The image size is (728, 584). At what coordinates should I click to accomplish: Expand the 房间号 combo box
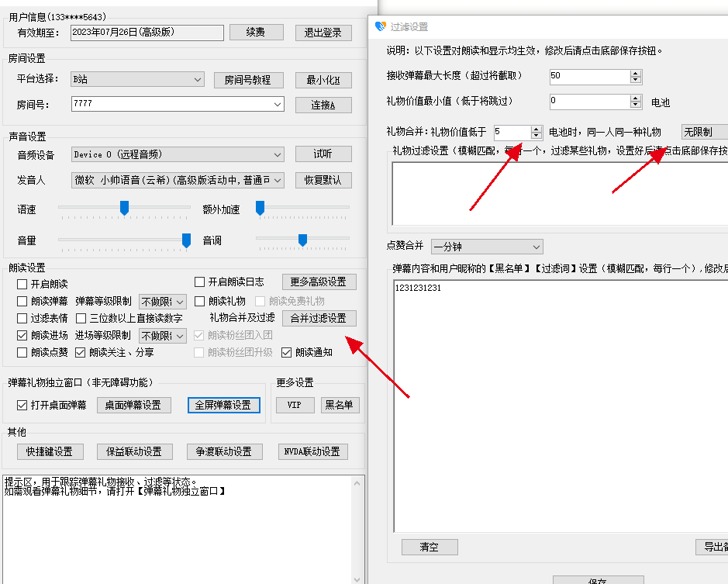278,104
